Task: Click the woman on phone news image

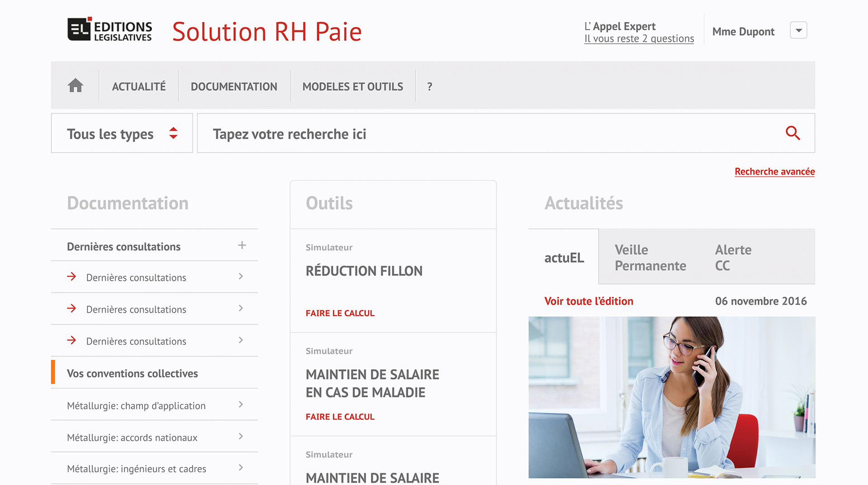Action: (672, 397)
